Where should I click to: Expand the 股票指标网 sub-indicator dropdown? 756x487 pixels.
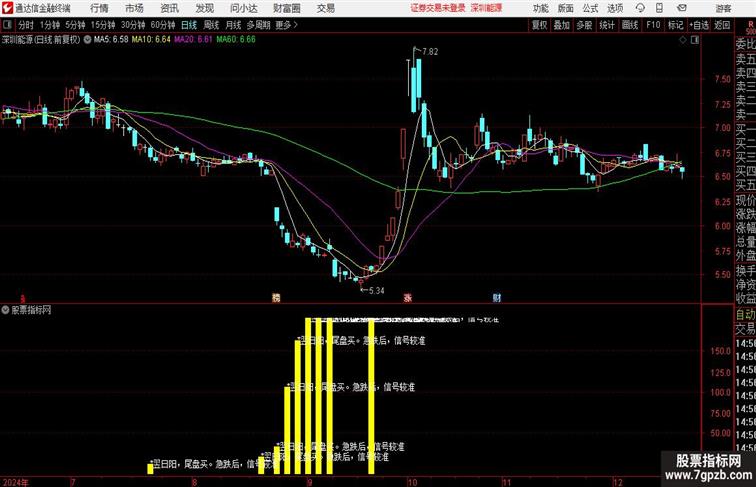[5, 310]
